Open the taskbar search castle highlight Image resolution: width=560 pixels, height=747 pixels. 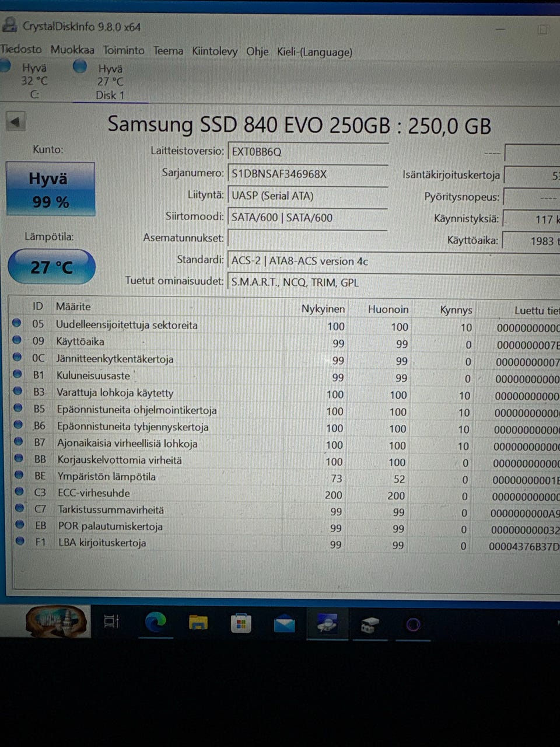tap(57, 621)
